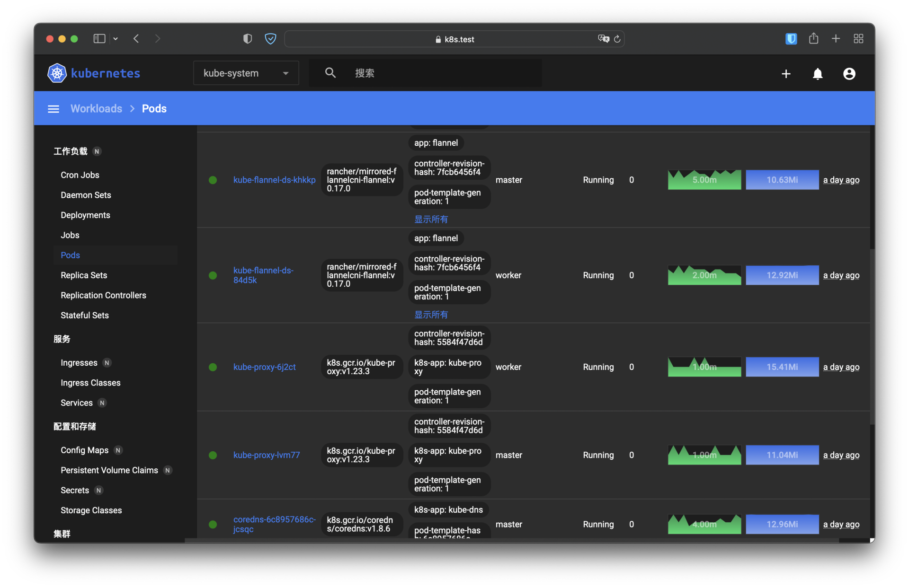Viewport: 909px width, 588px height.
Task: Open the kube-system namespace dropdown
Action: (246, 73)
